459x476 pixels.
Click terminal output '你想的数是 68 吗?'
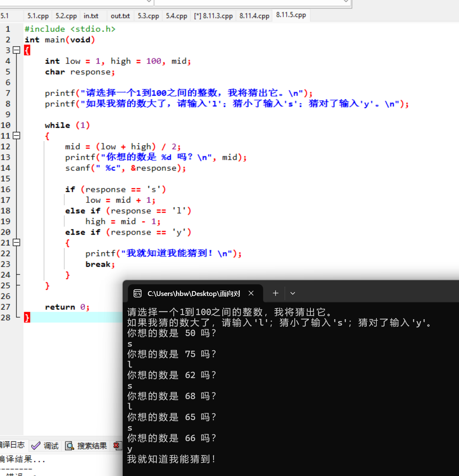(x=172, y=396)
